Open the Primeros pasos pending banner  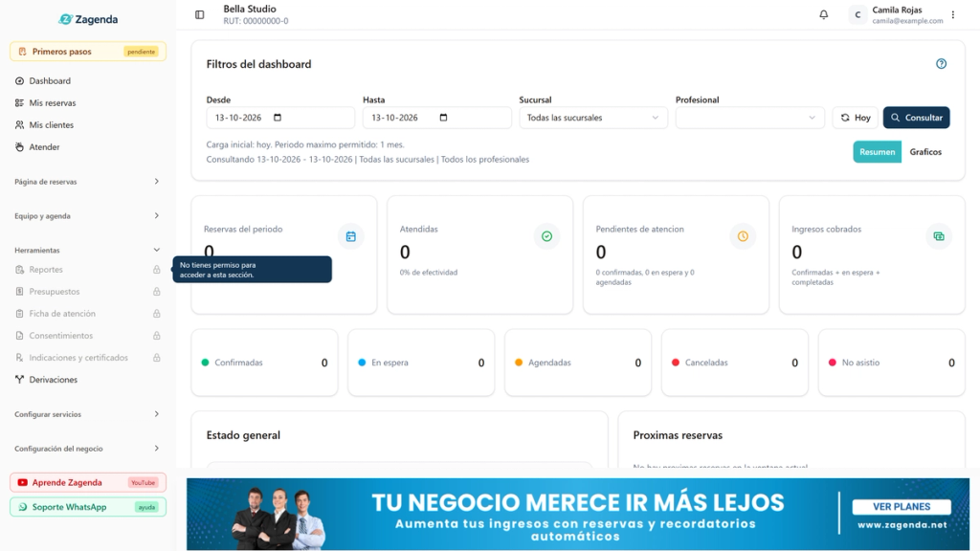click(87, 52)
